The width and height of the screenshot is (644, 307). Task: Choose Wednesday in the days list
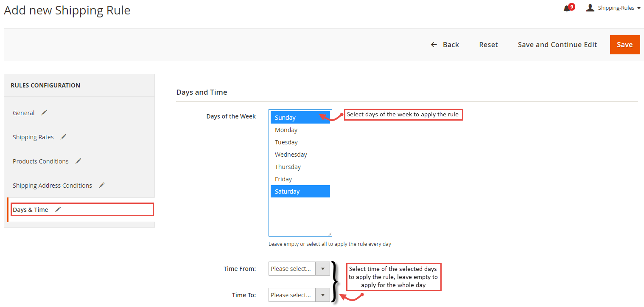point(300,155)
